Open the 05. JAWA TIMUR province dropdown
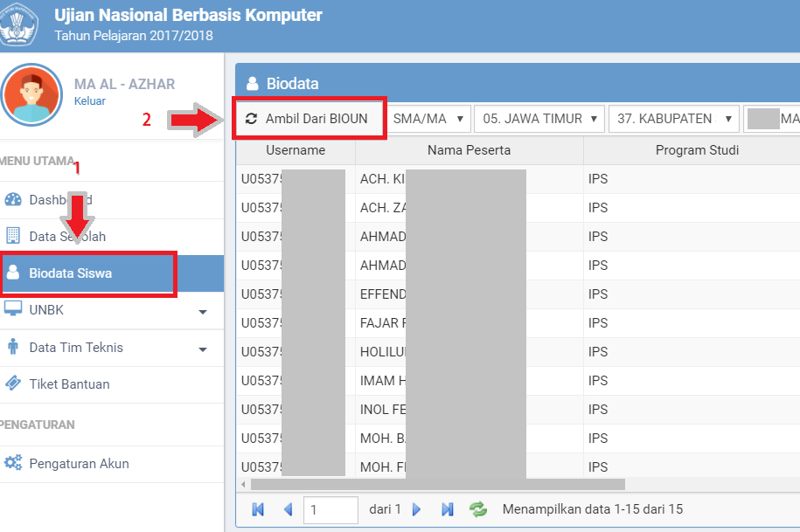Screen dimensions: 800x532 click(x=539, y=118)
